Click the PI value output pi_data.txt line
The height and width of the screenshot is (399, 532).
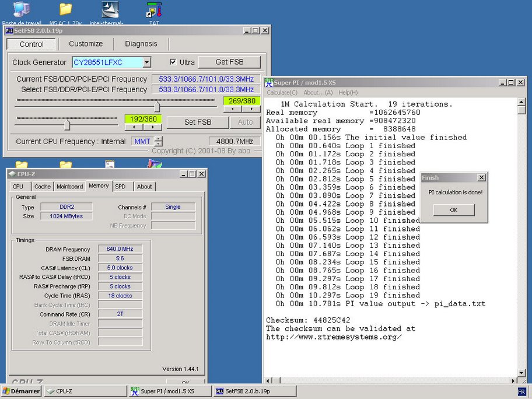(380, 304)
